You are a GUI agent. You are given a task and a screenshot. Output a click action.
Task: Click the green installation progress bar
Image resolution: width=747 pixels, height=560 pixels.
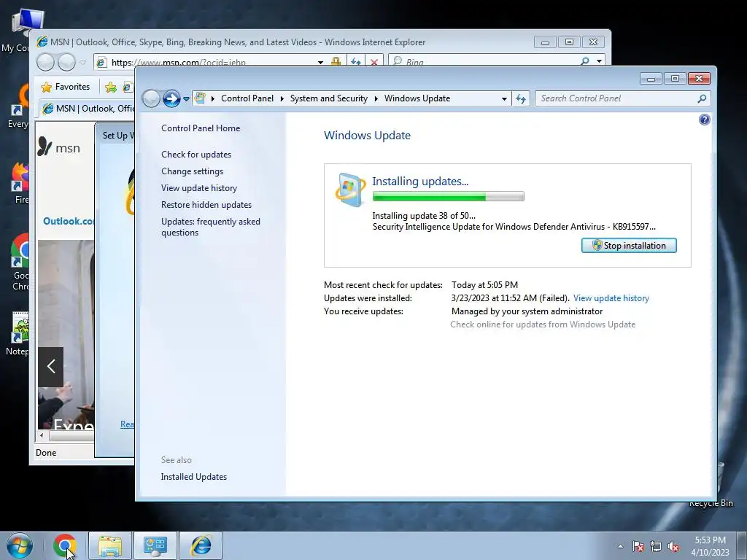pyautogui.click(x=449, y=196)
